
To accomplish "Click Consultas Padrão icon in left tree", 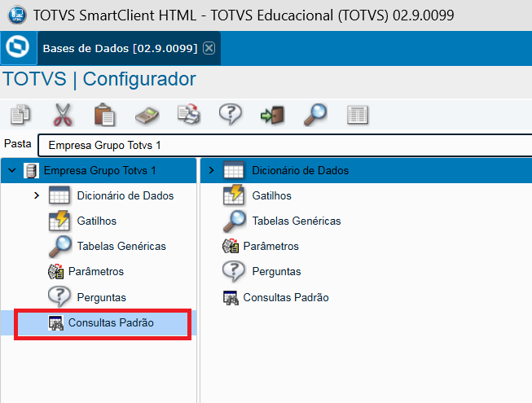I will point(55,322).
